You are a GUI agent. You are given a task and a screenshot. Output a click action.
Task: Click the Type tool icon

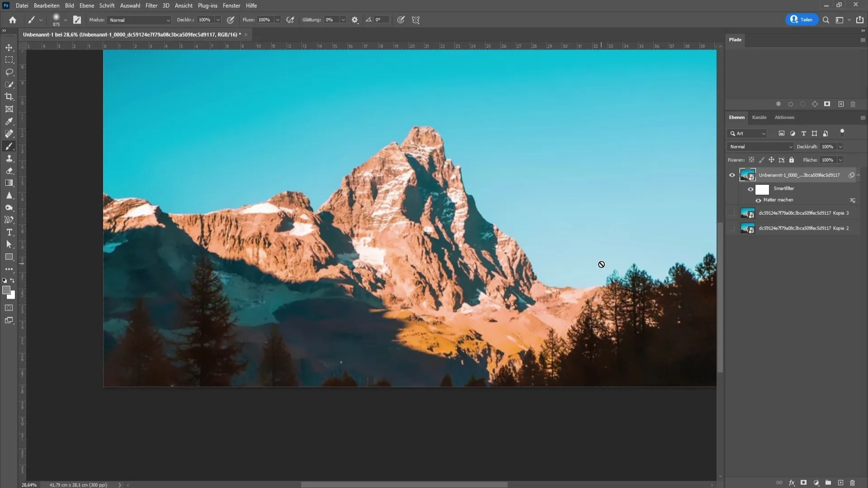tap(9, 232)
